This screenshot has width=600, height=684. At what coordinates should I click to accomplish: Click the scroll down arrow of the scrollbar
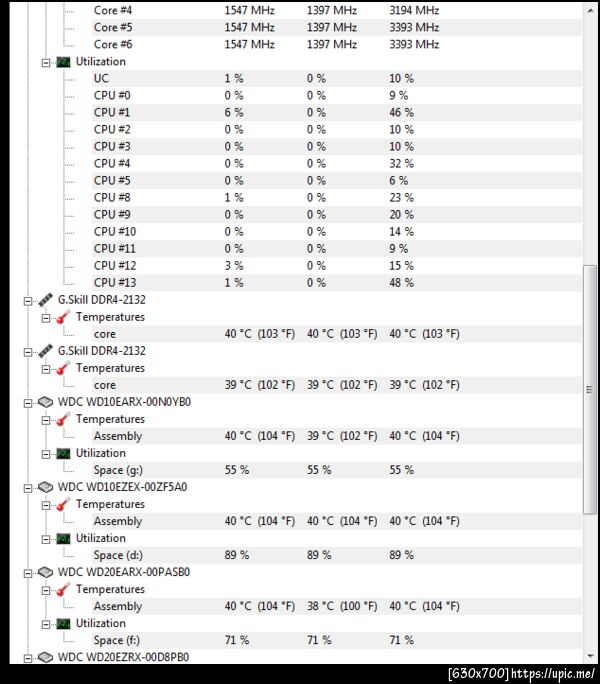point(589,657)
